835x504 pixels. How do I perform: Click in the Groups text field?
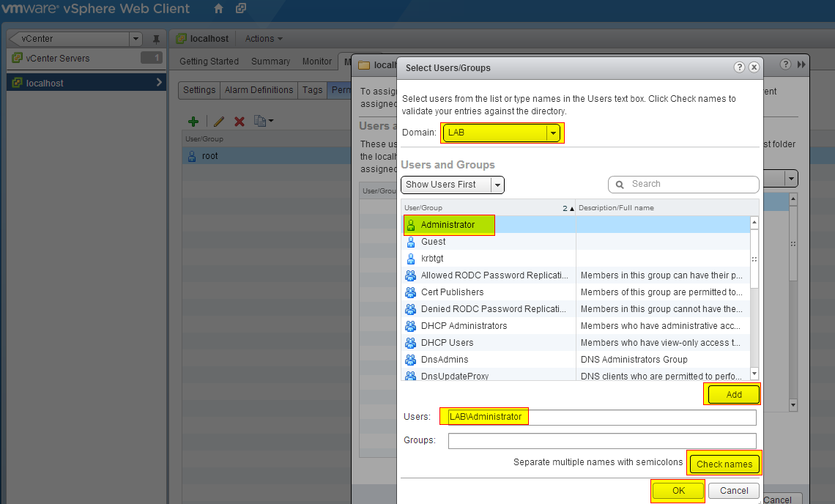(x=601, y=441)
